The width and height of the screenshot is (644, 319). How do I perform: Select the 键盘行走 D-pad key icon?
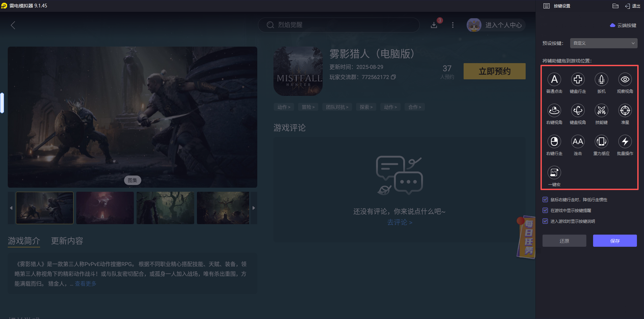tap(578, 79)
